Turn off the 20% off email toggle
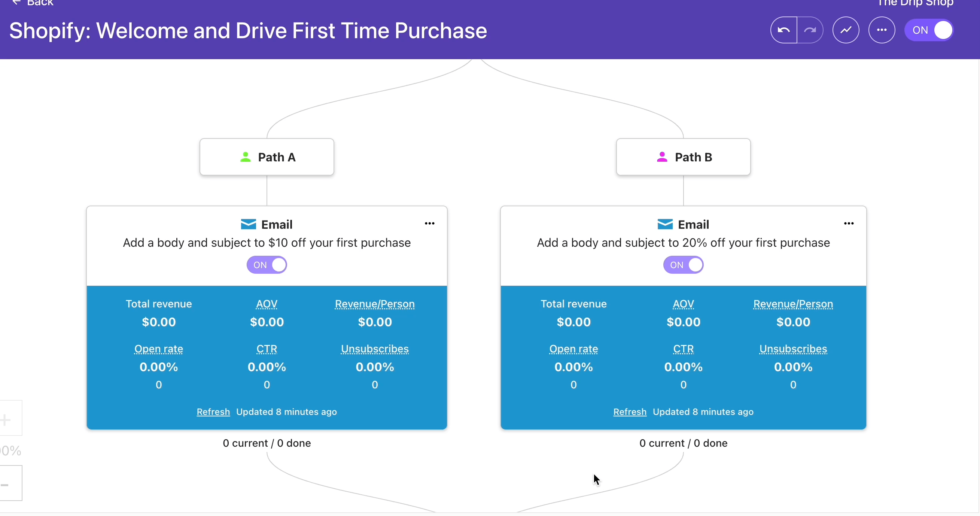 [x=683, y=265]
